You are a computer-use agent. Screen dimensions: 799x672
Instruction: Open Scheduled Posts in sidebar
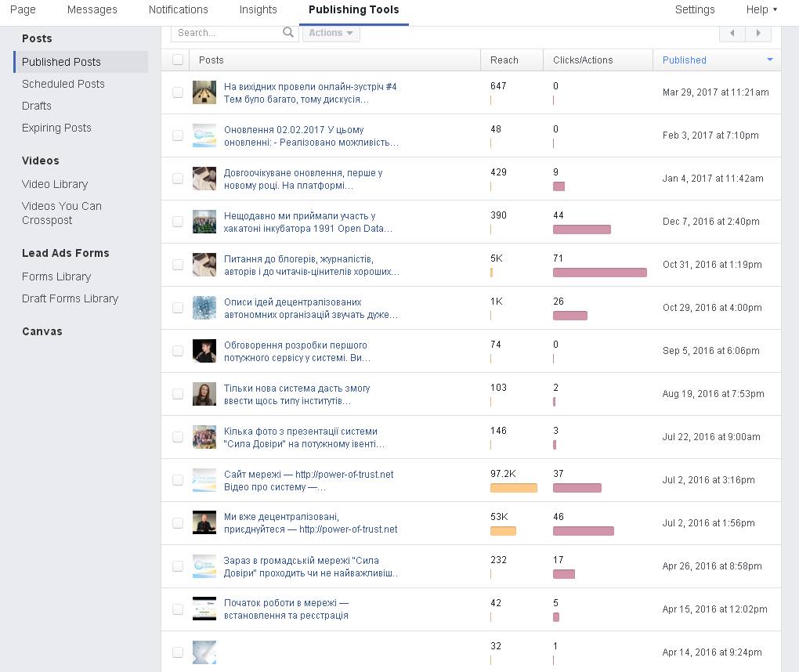coord(63,84)
